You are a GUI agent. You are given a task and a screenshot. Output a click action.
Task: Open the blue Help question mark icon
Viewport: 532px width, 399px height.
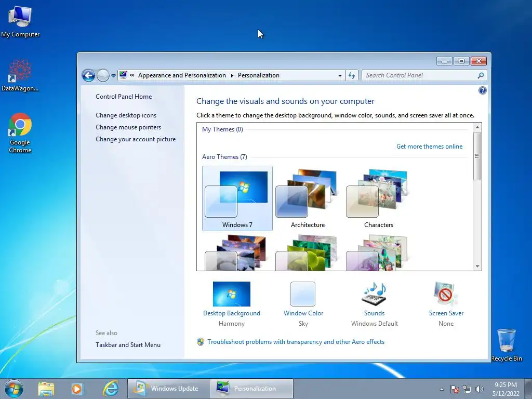coord(482,90)
